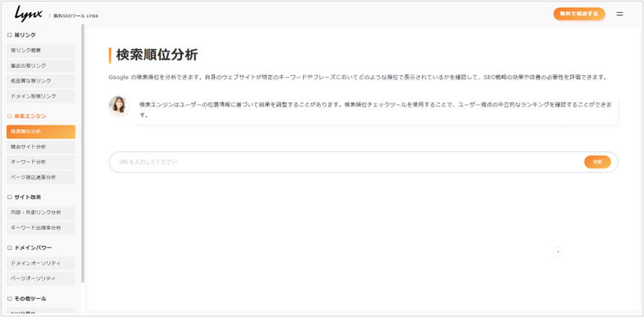Click the ドメインパワー section square icon

pyautogui.click(x=9, y=248)
